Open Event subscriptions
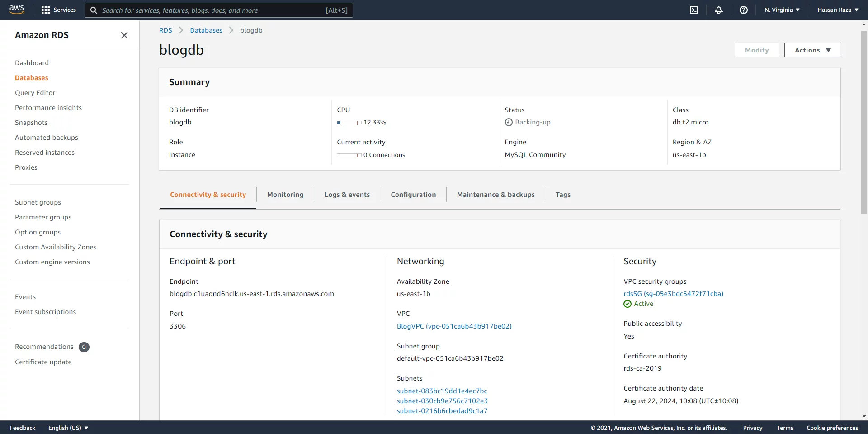Screen dimensions: 868x434 (45, 312)
